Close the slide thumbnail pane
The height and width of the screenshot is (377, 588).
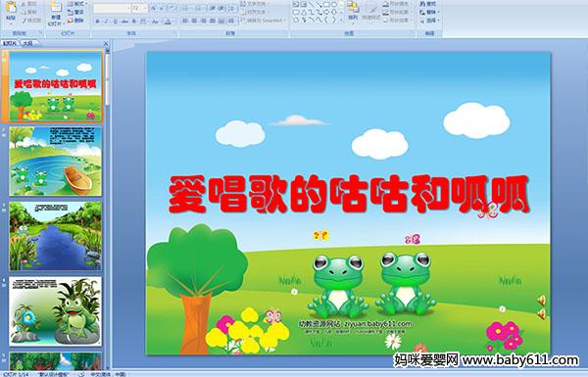106,43
